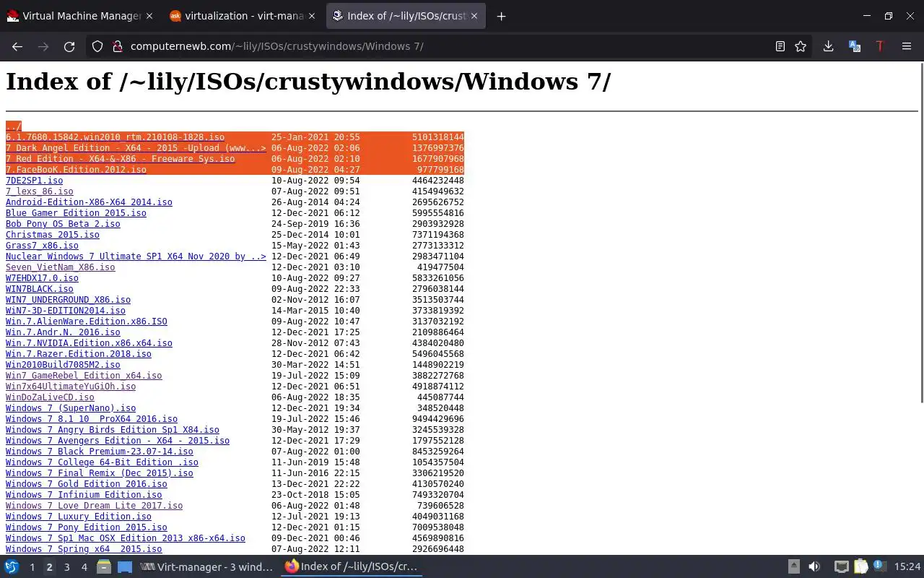Open Win.7.AlienWare.Edition.x86.ISO link
Image resolution: width=924 pixels, height=578 pixels.
[87, 322]
